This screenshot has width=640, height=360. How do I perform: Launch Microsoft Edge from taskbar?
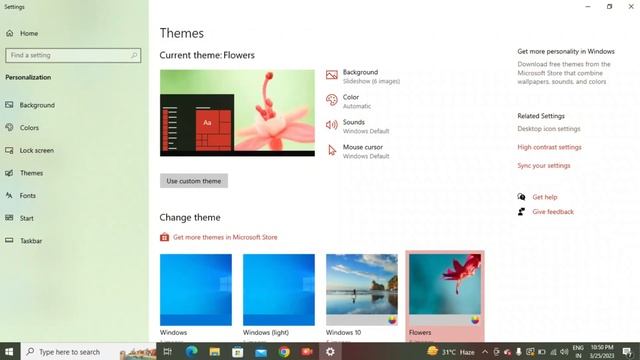[191, 351]
